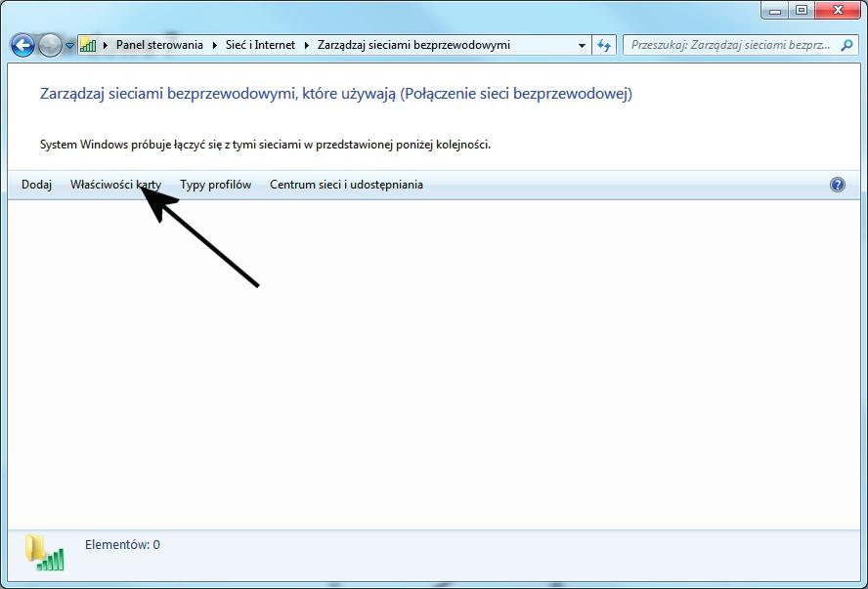Click the magnifier search icon
This screenshot has width=868, height=589.
(x=846, y=45)
